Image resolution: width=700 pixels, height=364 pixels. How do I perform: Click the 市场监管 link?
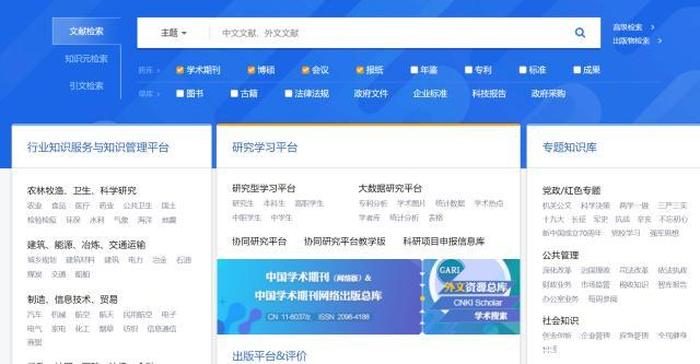pos(595,284)
